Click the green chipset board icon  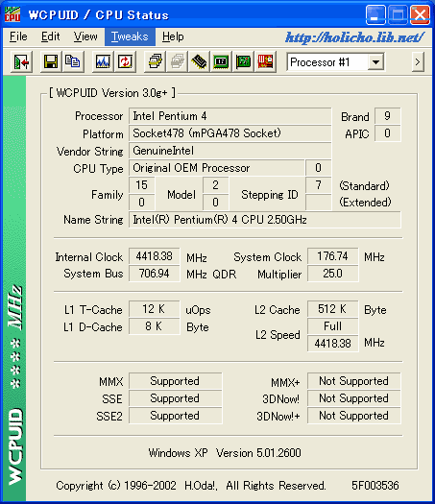pos(221,61)
